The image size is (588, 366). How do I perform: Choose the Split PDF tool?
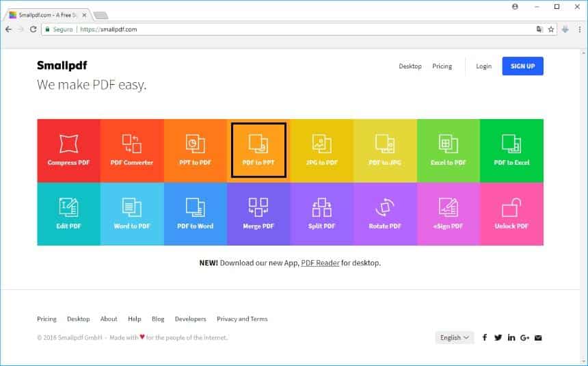click(321, 213)
